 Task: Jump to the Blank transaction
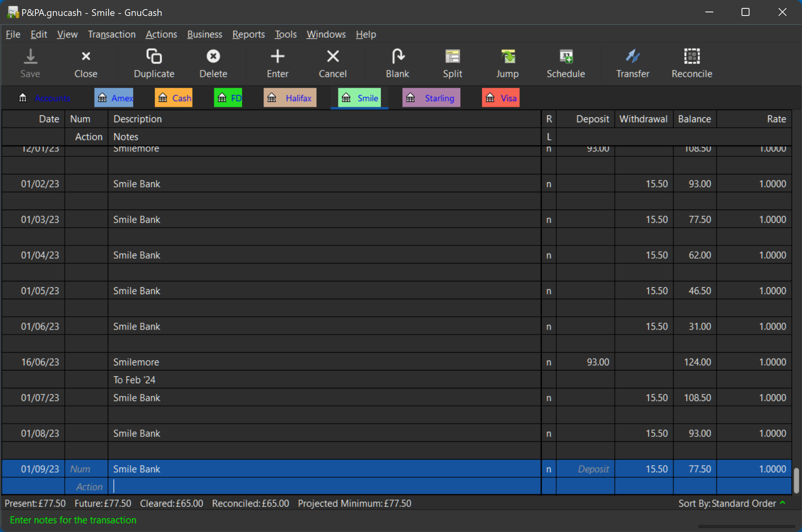[x=397, y=57]
